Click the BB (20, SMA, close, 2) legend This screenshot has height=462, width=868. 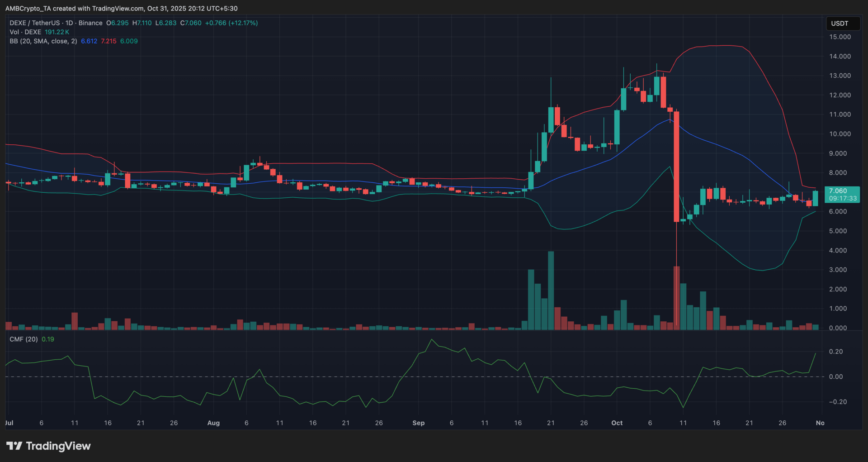[x=43, y=41]
